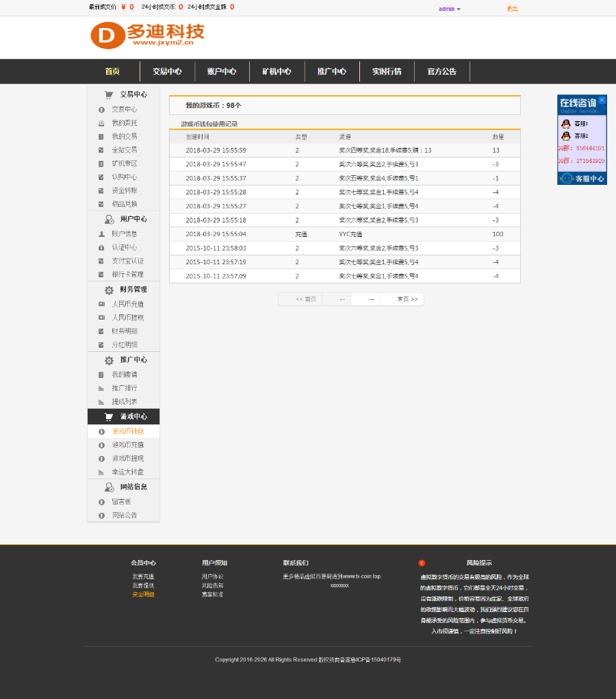This screenshot has width=616, height=699.
Task: Click the icon beside 矿机专区
Action: [101, 164]
